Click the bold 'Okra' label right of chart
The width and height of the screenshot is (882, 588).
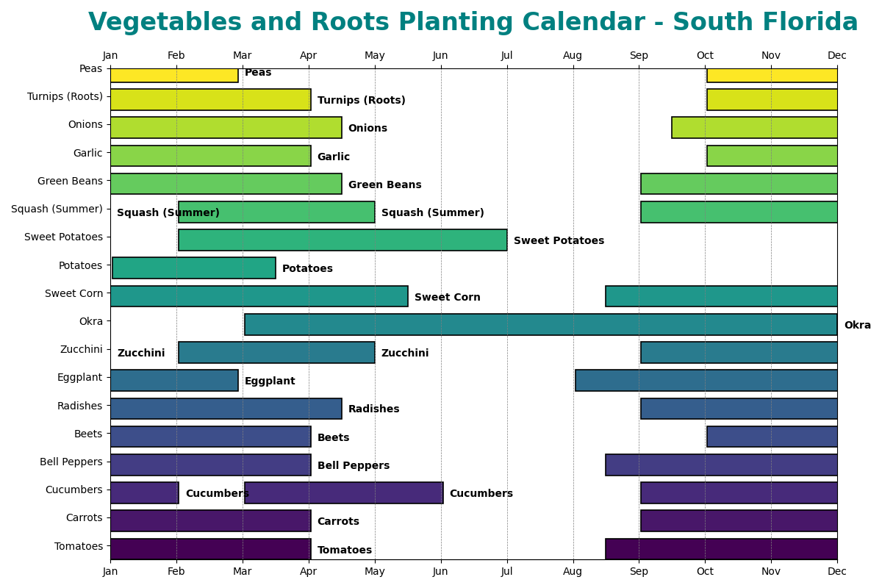(857, 325)
